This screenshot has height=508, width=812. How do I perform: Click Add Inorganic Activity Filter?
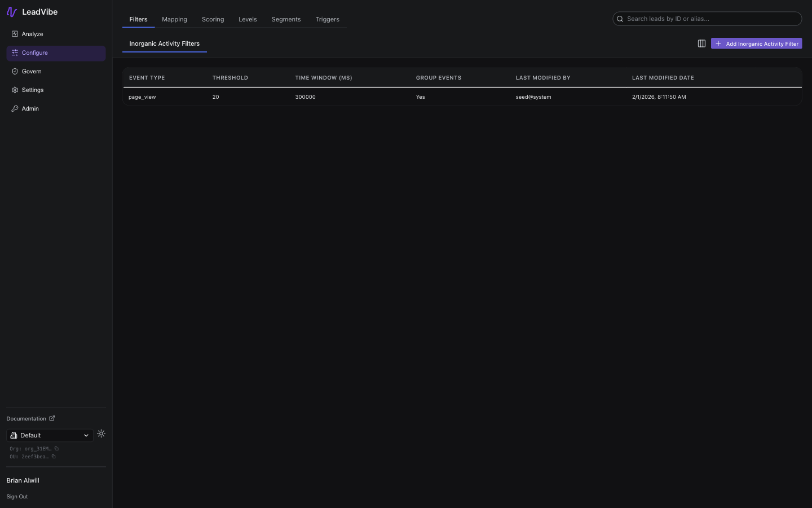(x=756, y=43)
